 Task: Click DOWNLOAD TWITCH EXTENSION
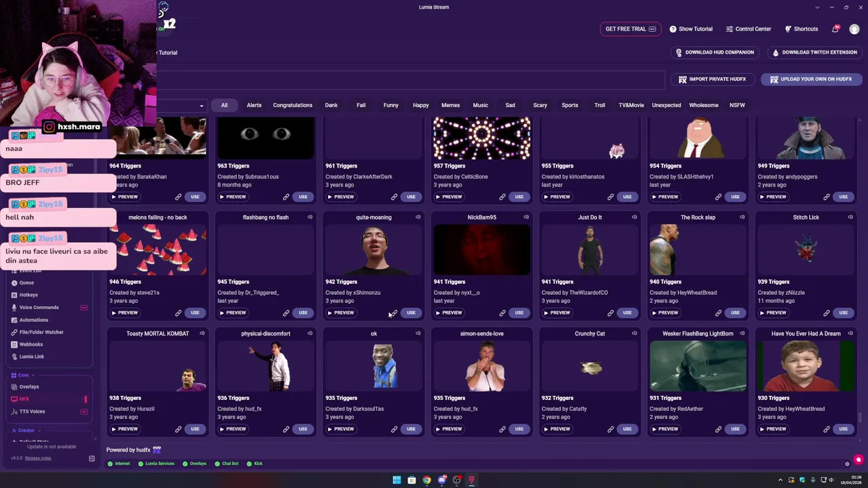point(814,52)
